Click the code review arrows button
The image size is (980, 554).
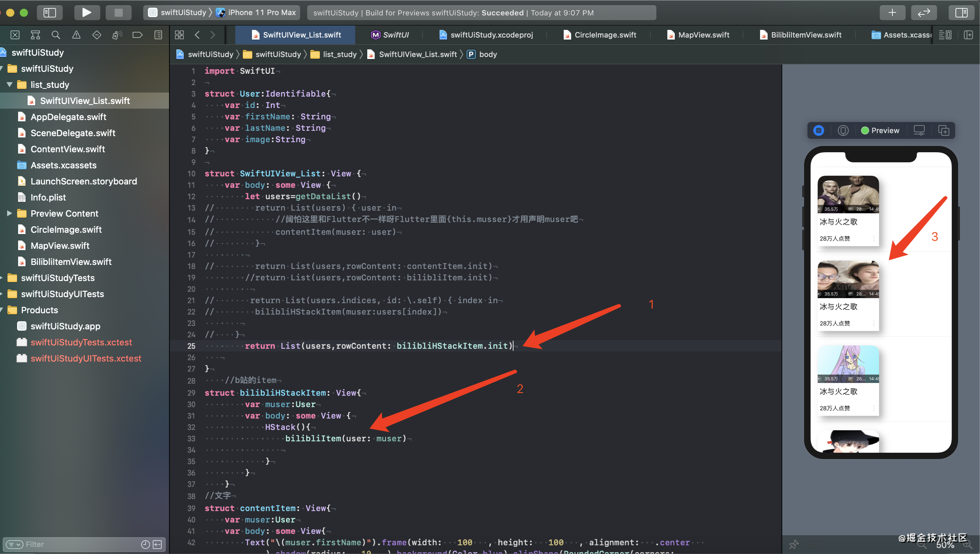point(924,12)
